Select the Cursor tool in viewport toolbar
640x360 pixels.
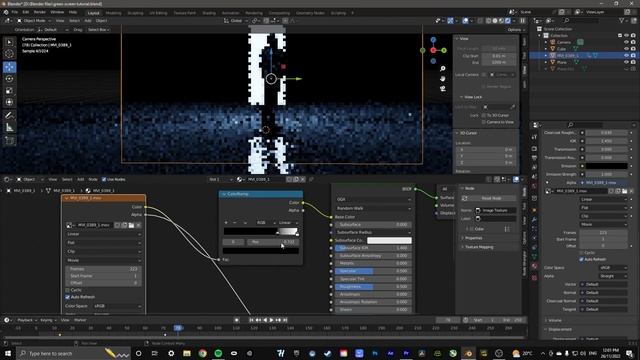9,53
